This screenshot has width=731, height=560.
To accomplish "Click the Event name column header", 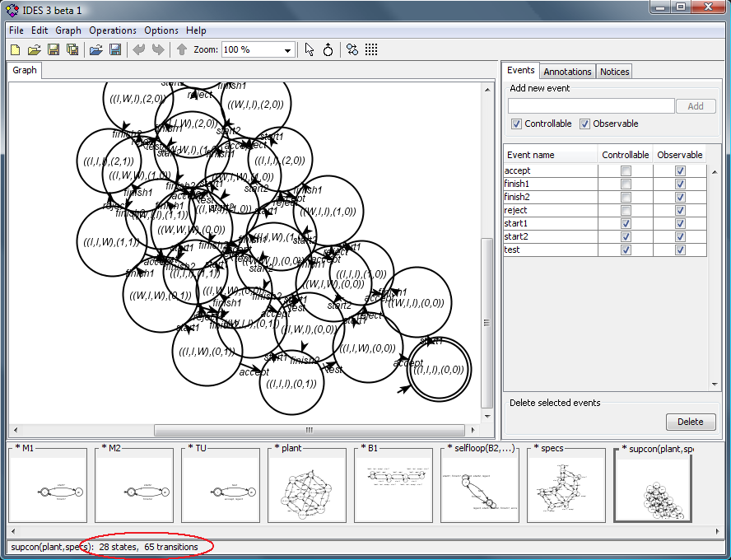I will pos(550,155).
